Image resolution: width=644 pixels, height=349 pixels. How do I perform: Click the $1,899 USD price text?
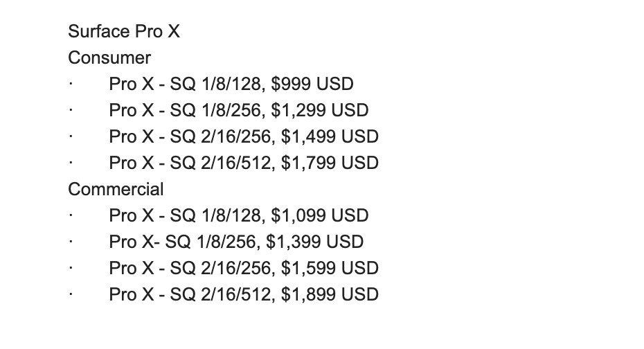[x=330, y=294]
